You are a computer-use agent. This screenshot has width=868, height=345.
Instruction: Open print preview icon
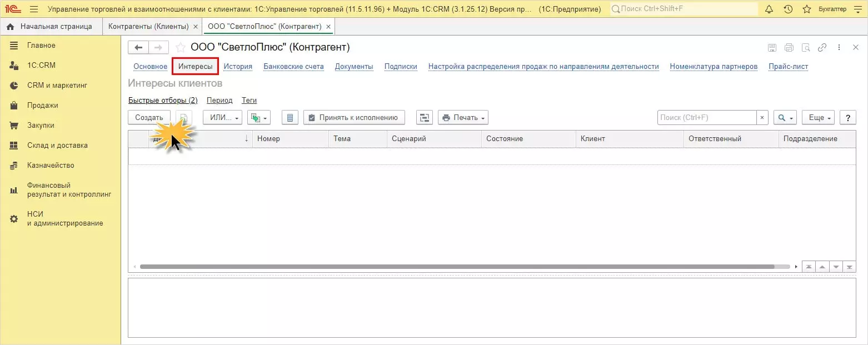(x=805, y=48)
